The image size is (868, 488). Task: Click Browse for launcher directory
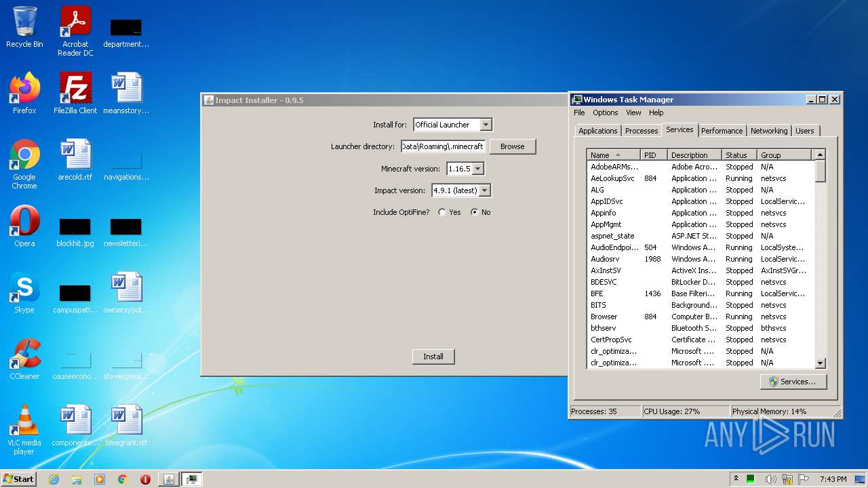(513, 146)
